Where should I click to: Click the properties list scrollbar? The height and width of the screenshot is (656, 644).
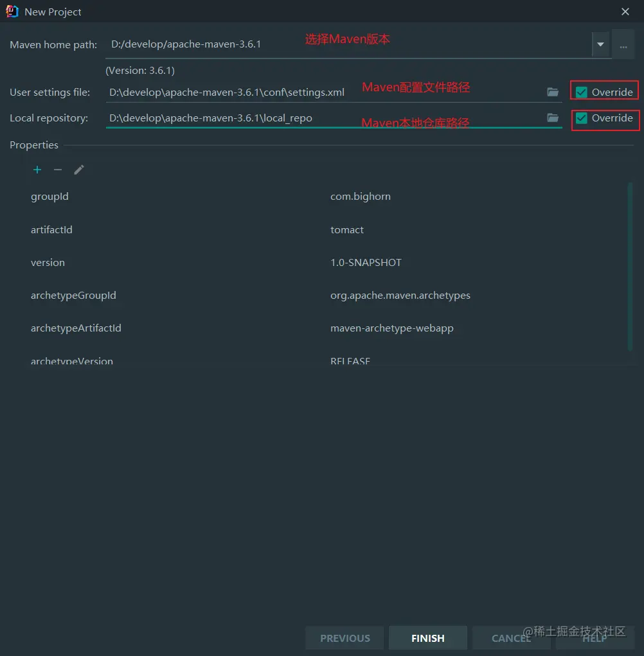pos(629,266)
